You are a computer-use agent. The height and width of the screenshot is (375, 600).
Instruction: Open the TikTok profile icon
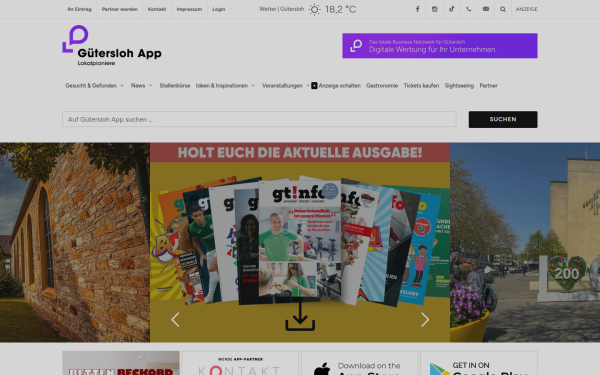[452, 9]
